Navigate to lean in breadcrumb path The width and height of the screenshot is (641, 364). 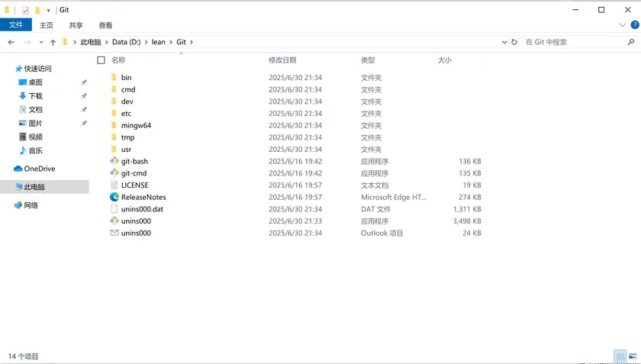pyautogui.click(x=157, y=42)
